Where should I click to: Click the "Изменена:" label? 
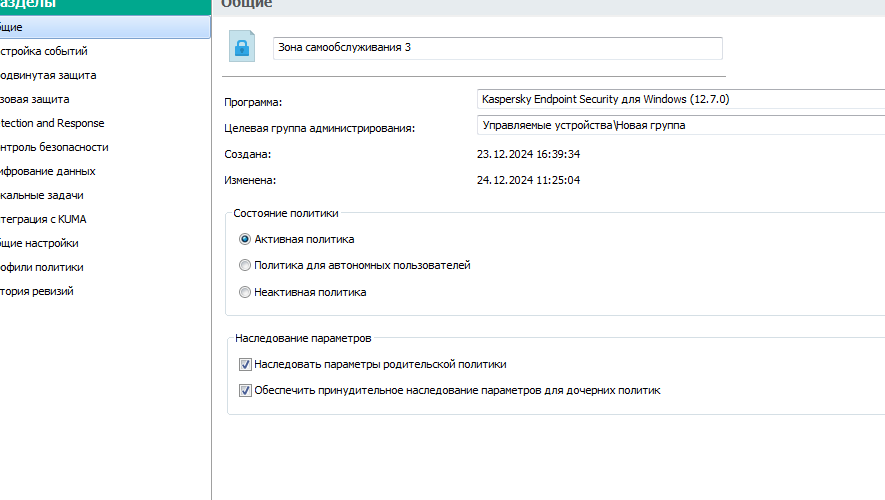click(250, 180)
